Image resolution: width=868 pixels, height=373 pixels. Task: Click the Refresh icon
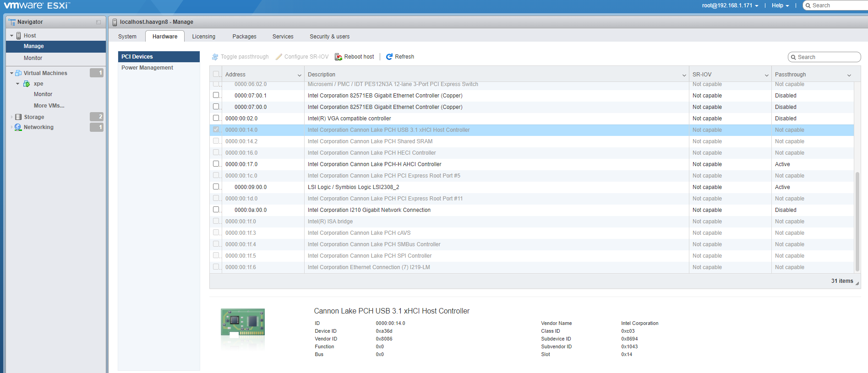389,57
